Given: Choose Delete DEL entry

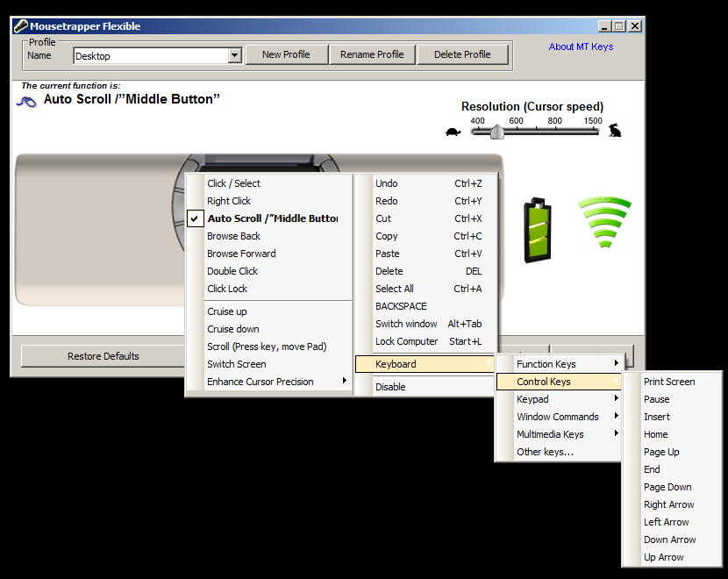Looking at the screenshot, I should tap(426, 271).
